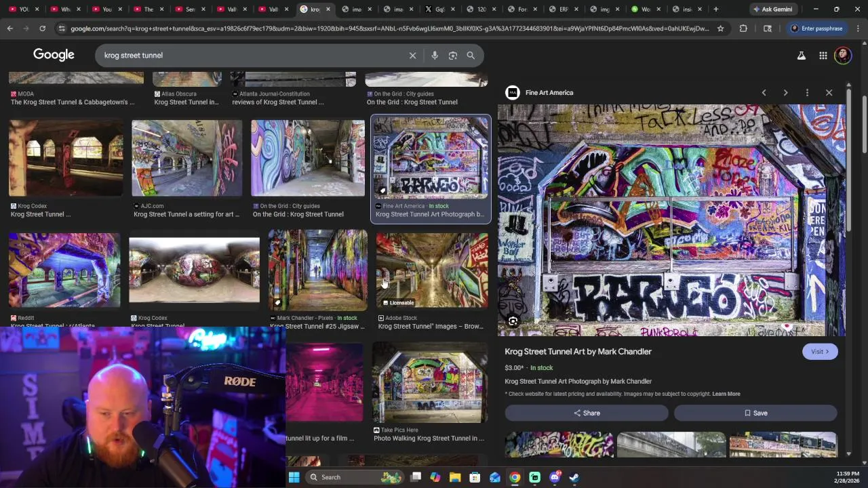The image size is (868, 488).
Task: Click the magnifying glass search icon
Action: [x=471, y=56]
